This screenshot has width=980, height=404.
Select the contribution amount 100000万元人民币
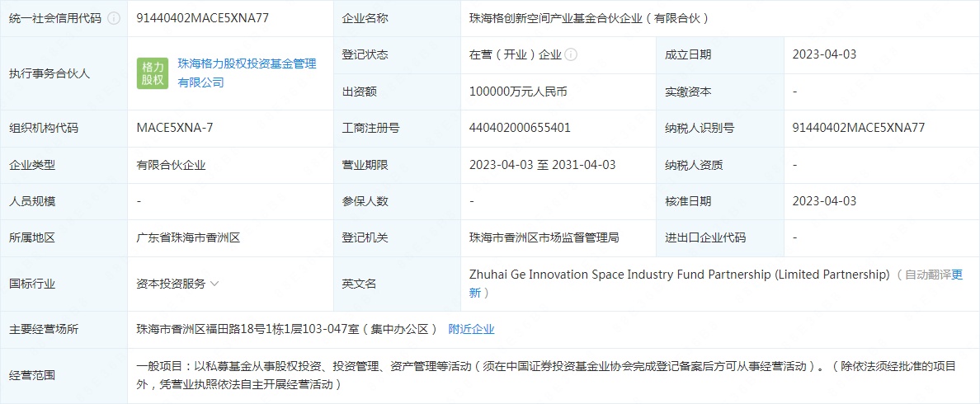click(518, 92)
